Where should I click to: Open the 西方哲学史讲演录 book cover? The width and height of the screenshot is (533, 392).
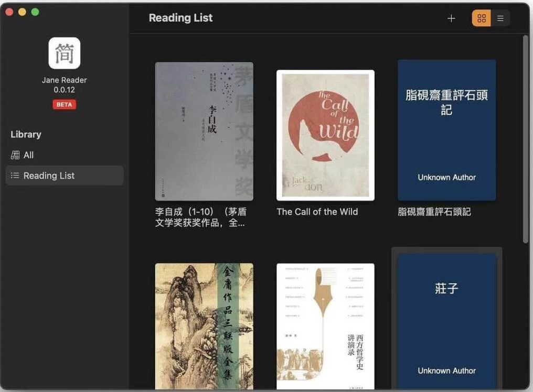point(325,326)
